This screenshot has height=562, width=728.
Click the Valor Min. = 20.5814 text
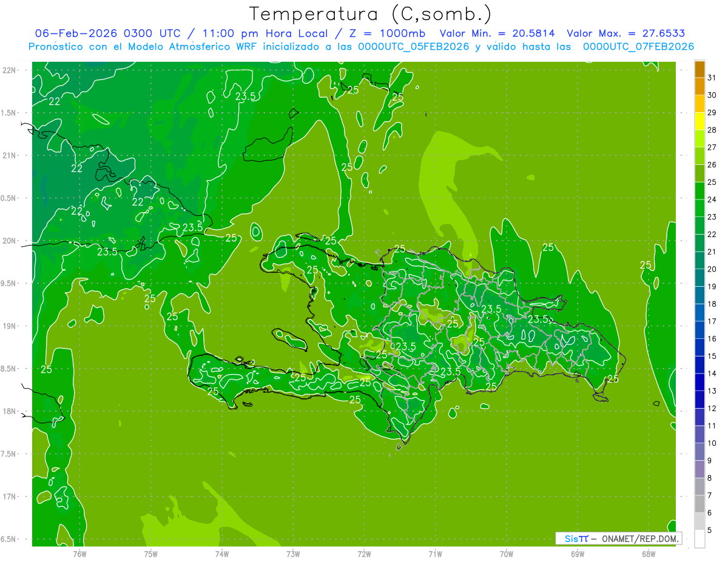497,33
